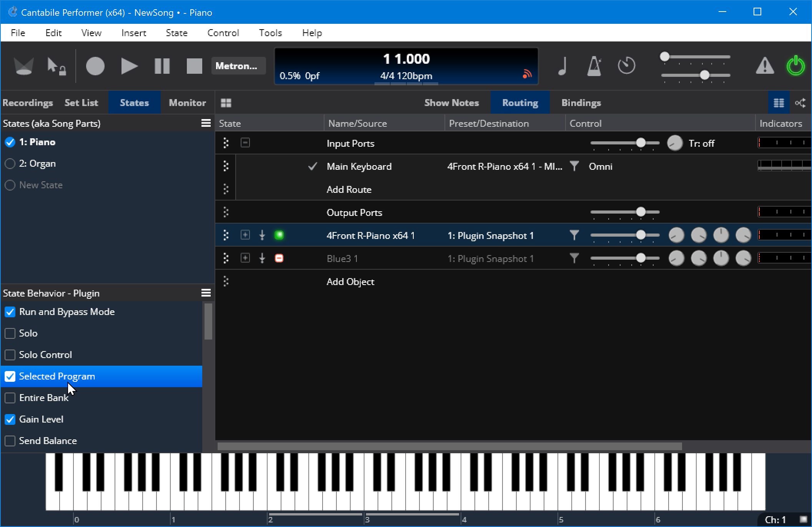The image size is (812, 527).
Task: Open the Tools menu
Action: tap(270, 33)
